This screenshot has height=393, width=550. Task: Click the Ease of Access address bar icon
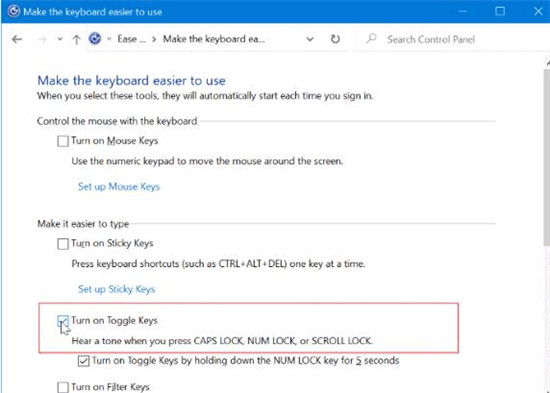[95, 39]
